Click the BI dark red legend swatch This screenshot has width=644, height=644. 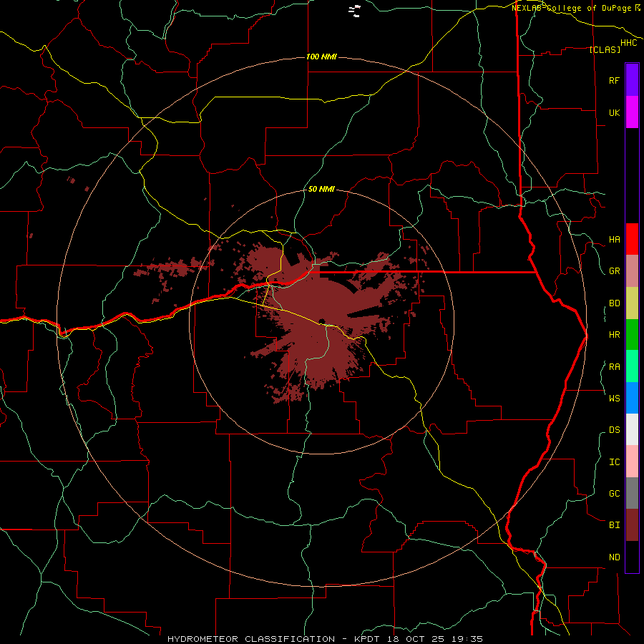coord(632,525)
